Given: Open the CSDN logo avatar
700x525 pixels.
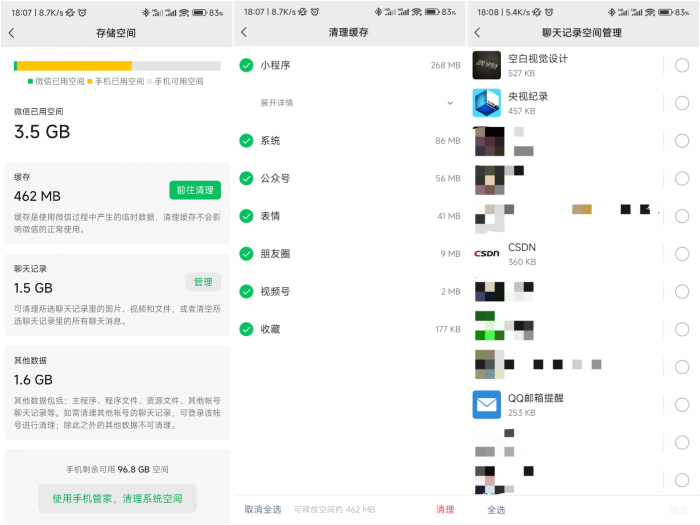Looking at the screenshot, I should pyautogui.click(x=487, y=254).
